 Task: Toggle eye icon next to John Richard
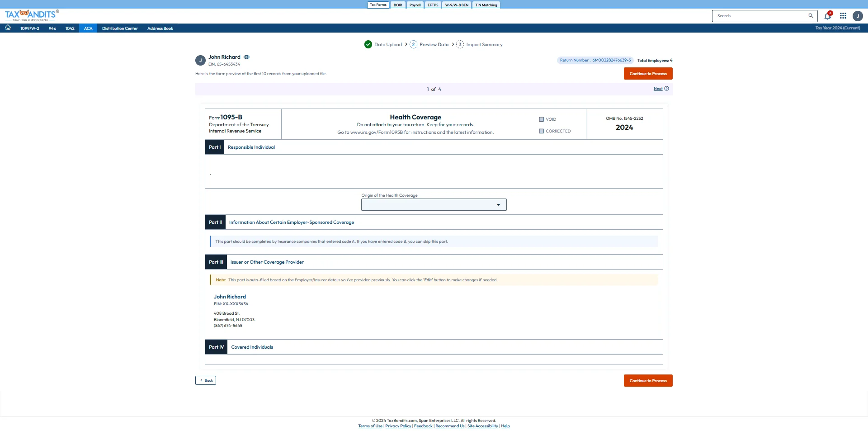[246, 57]
